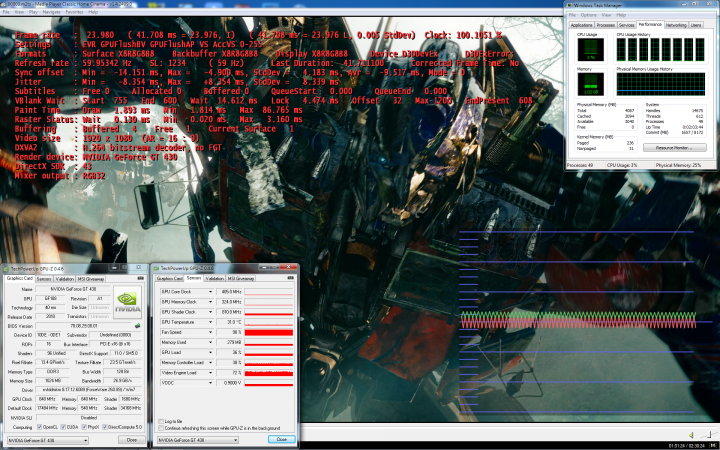The height and width of the screenshot is (450, 720).
Task: Switch to Sensors tab in left GPU-Z window
Action: click(44, 279)
